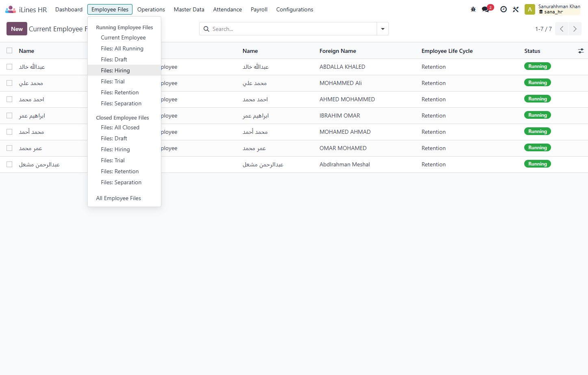Open the Configurations menu
This screenshot has width=588, height=375.
click(295, 9)
